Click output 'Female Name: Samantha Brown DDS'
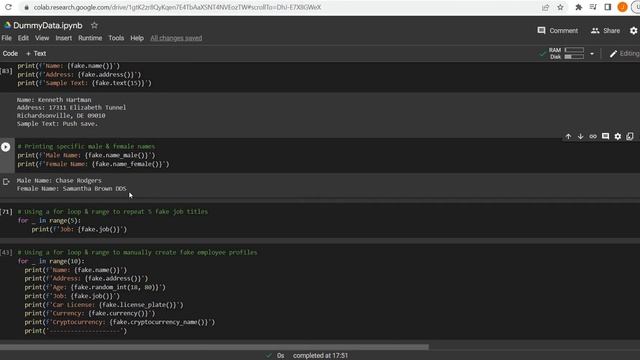Viewport: 640px width, 360px height. pos(71,189)
